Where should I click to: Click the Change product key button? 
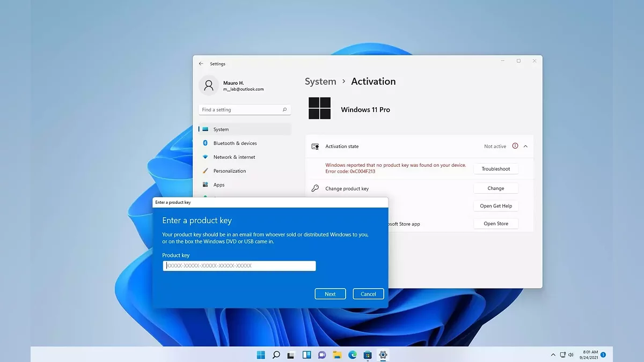click(495, 188)
